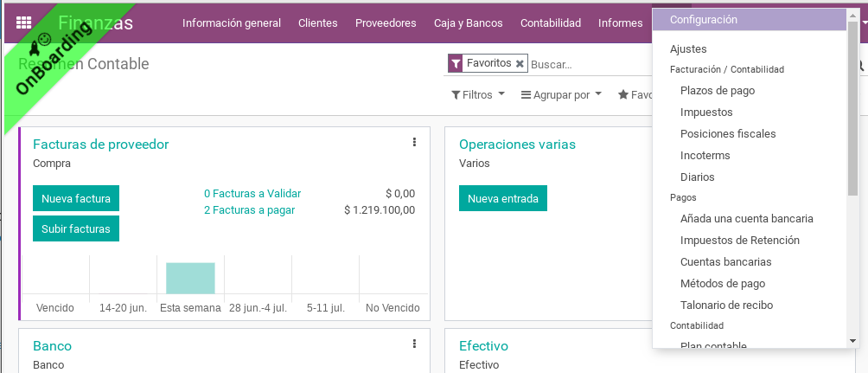Open Facturas de proveedor kebab menu
This screenshot has height=373, width=868.
coord(414,143)
